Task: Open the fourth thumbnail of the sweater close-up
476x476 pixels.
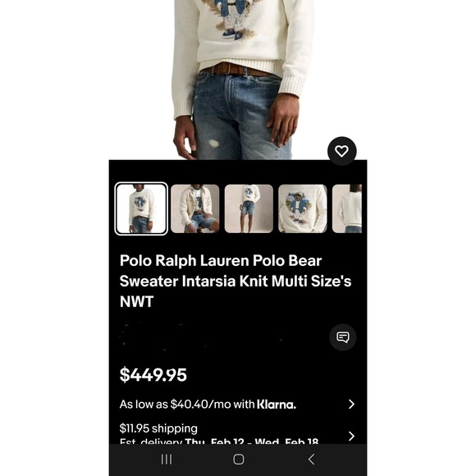Action: tap(303, 208)
